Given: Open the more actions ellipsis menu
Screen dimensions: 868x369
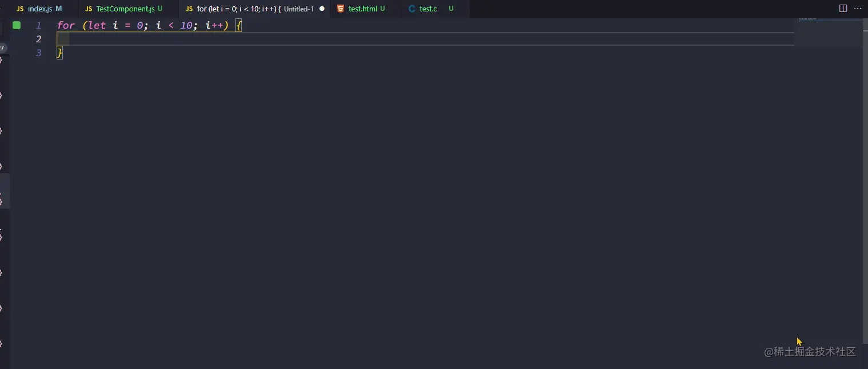Looking at the screenshot, I should [x=858, y=8].
